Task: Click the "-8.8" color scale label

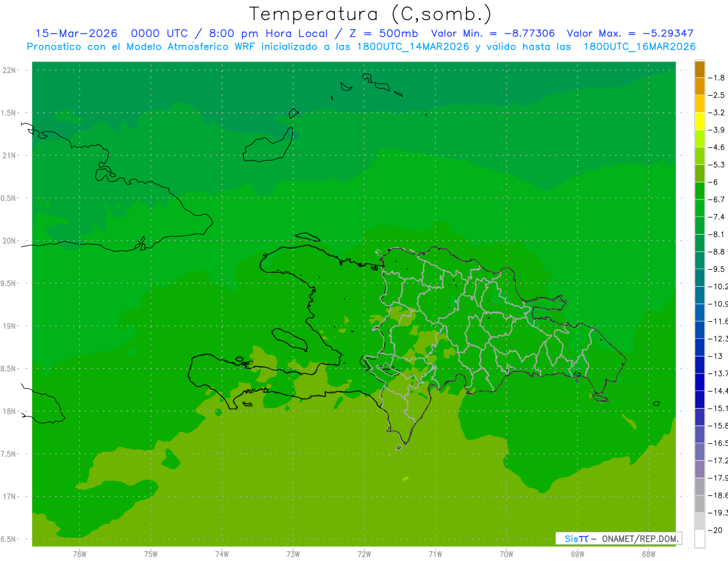Action: click(x=718, y=252)
